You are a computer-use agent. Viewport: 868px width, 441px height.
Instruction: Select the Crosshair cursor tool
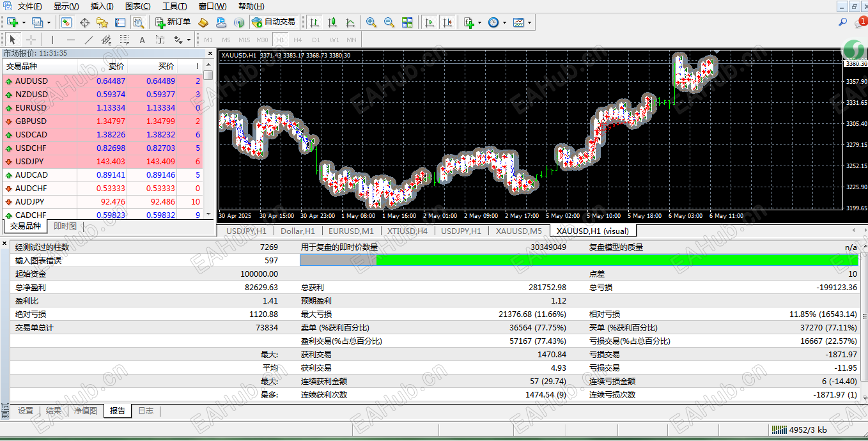31,40
